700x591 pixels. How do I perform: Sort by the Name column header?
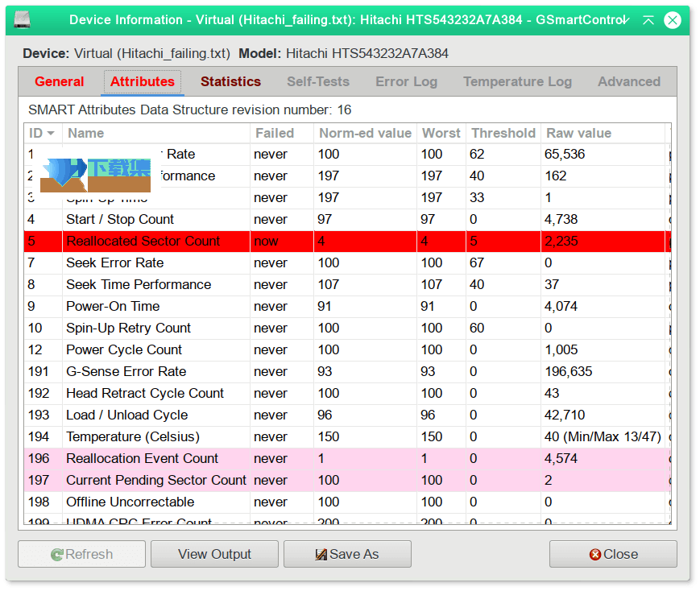(x=156, y=134)
